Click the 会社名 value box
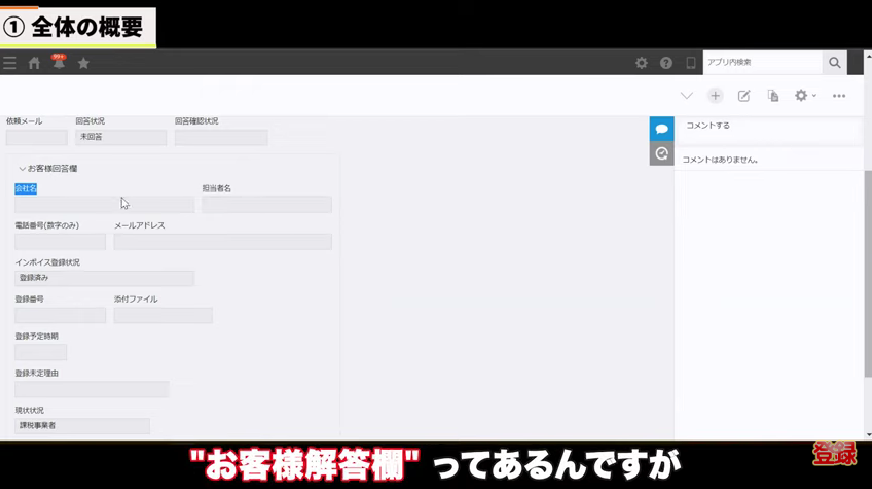This screenshot has height=489, width=872. [104, 205]
